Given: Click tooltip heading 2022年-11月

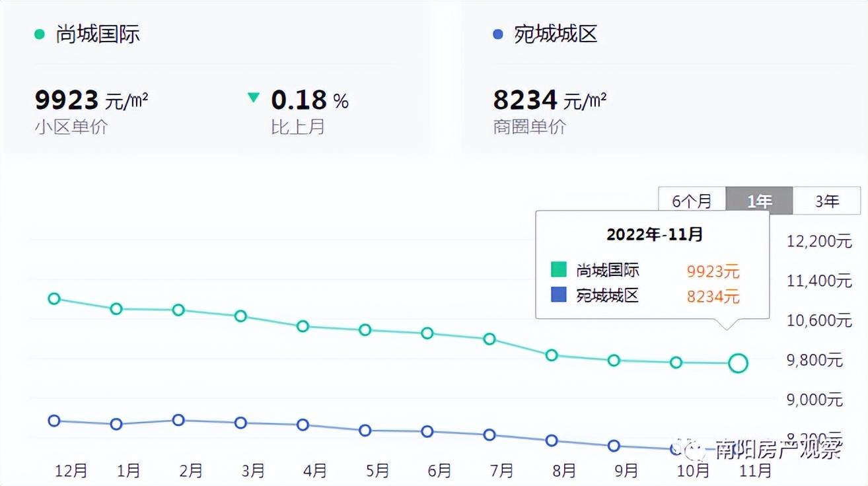Looking at the screenshot, I should 655,234.
